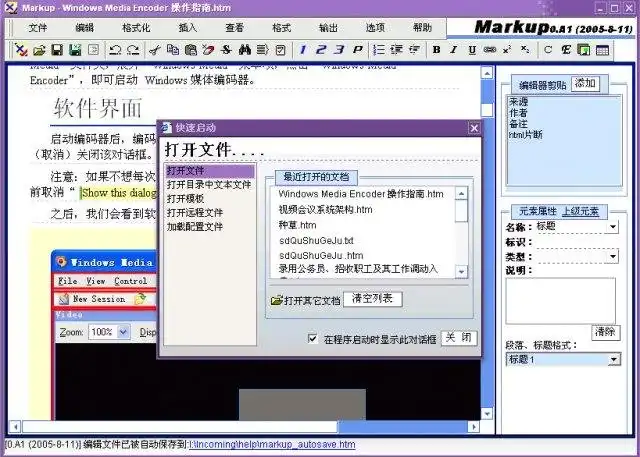
Task: Underline the selected text
Action: click(x=472, y=50)
